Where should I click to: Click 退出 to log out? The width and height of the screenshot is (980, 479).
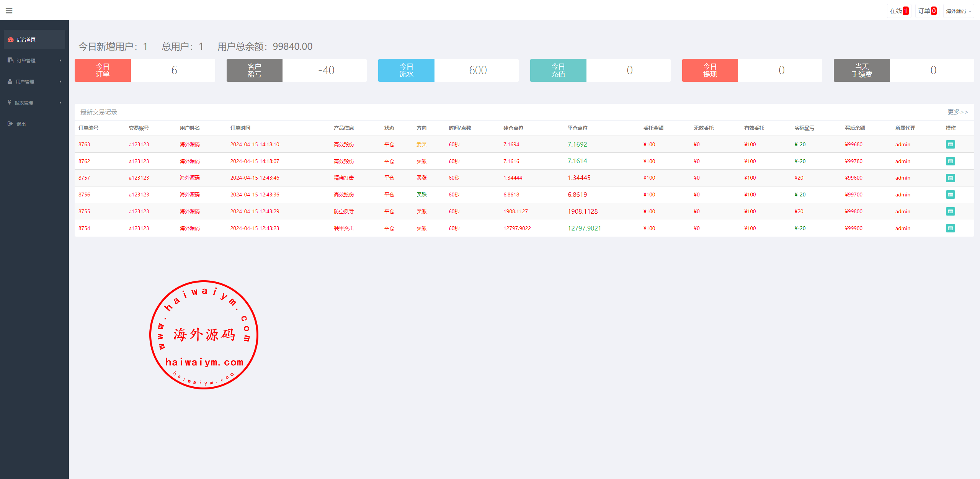tap(21, 124)
